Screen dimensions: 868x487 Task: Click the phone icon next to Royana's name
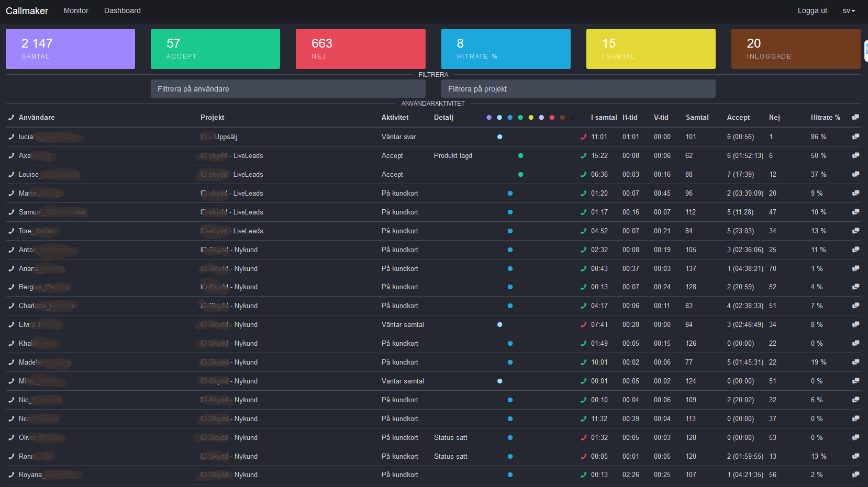tap(10, 474)
